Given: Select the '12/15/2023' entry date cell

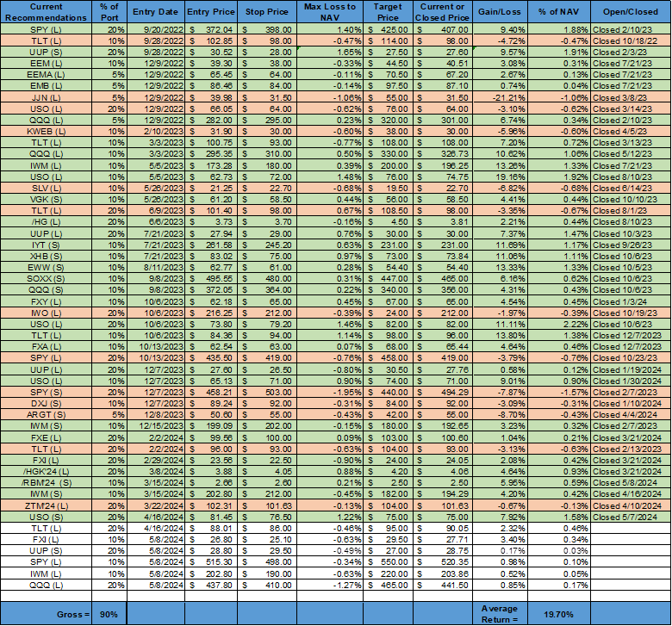Looking at the screenshot, I should 156,426.
